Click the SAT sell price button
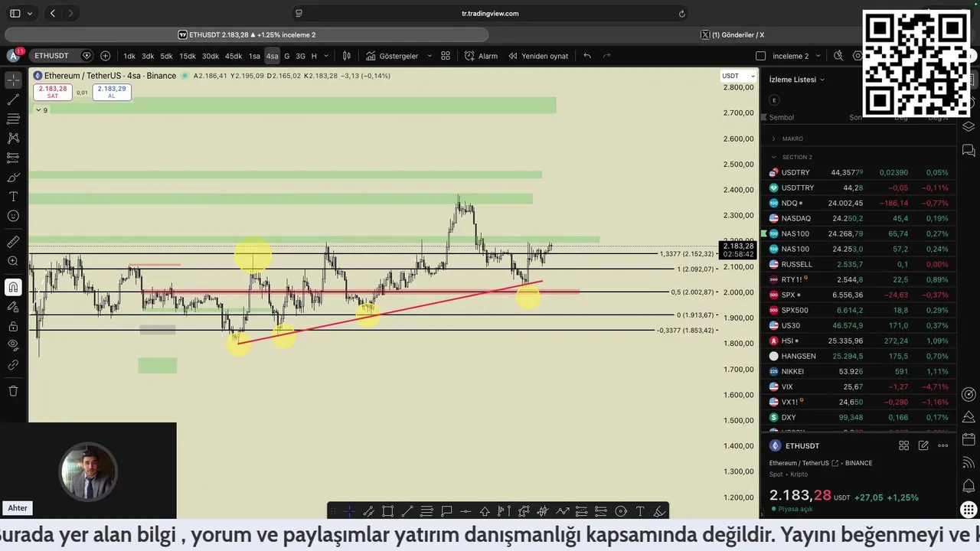Image resolution: width=980 pixels, height=551 pixels. [x=52, y=92]
